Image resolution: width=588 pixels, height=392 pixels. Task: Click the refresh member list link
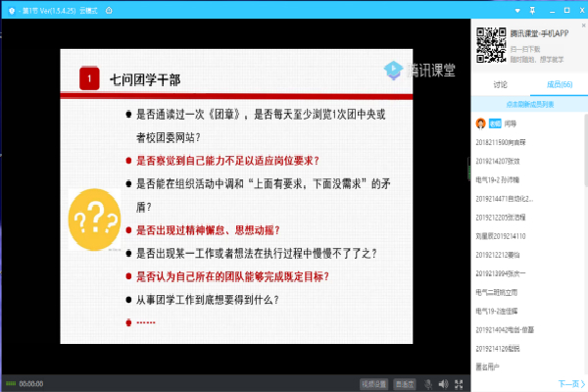click(530, 102)
